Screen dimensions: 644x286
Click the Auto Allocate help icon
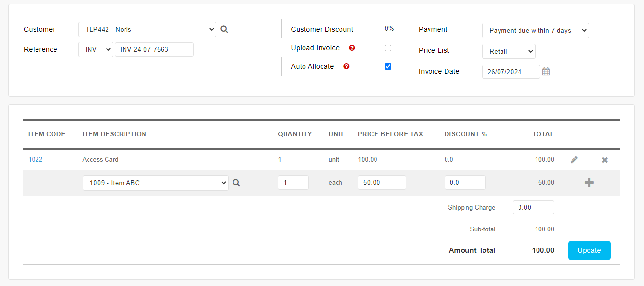[x=346, y=66]
